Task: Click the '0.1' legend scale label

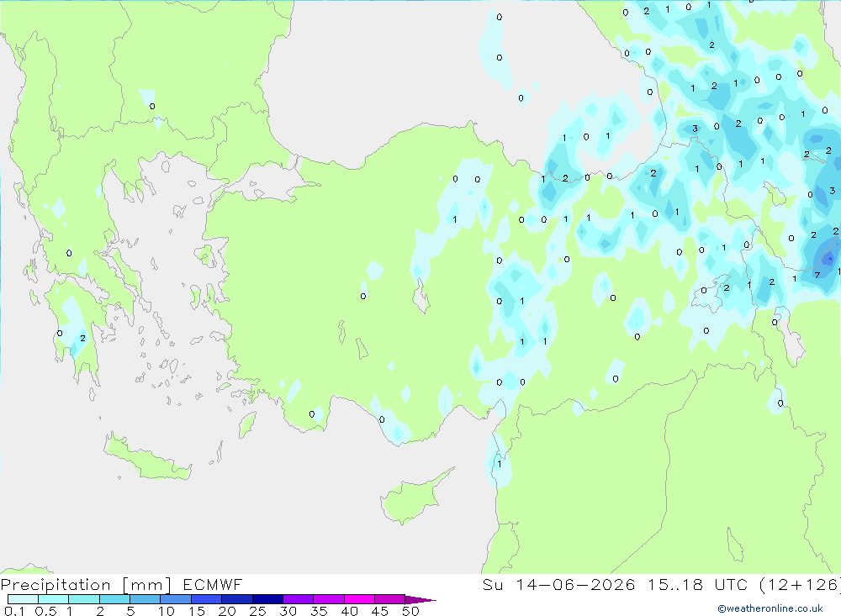Action: 14,611
